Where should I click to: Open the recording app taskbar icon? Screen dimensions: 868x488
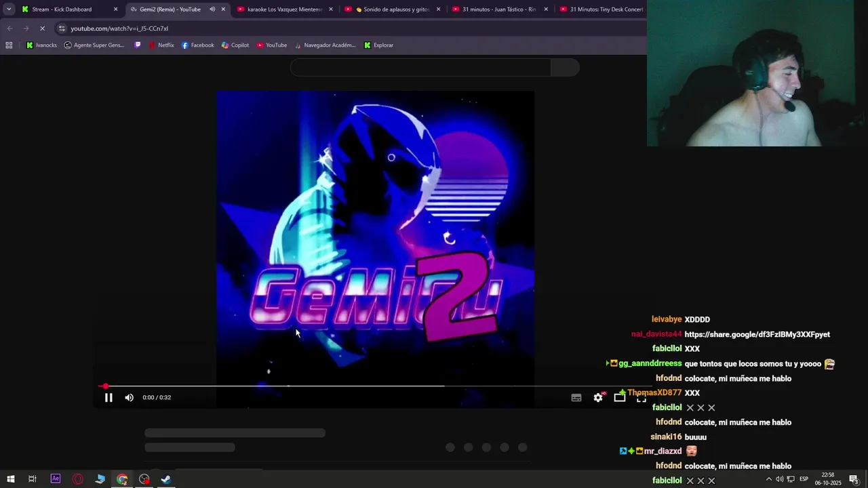[x=144, y=479]
